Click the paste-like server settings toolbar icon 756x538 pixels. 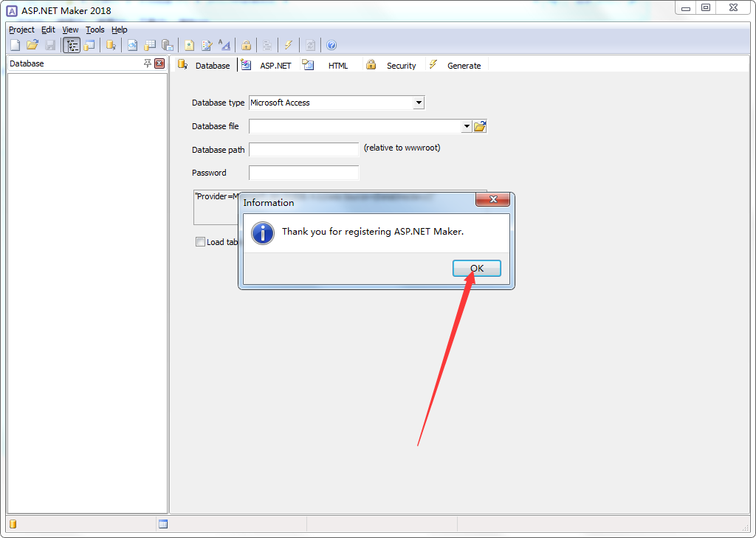pos(168,45)
